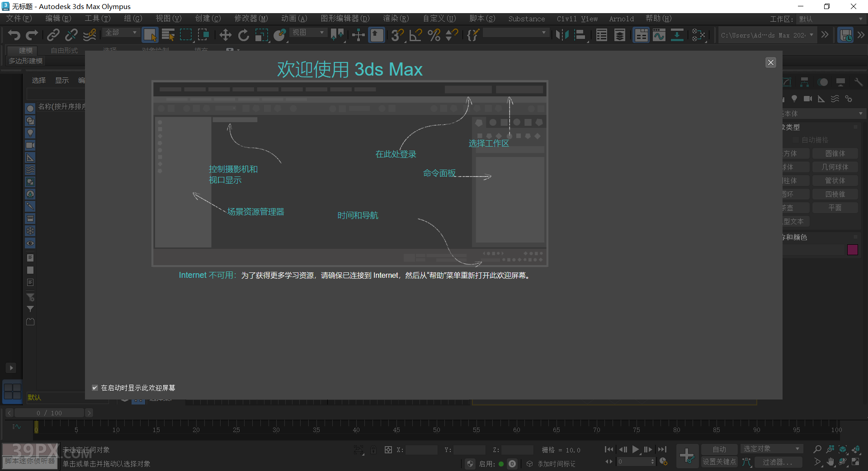This screenshot has width=868, height=471.
Task: Choose the Select and Move tool
Action: [225, 35]
